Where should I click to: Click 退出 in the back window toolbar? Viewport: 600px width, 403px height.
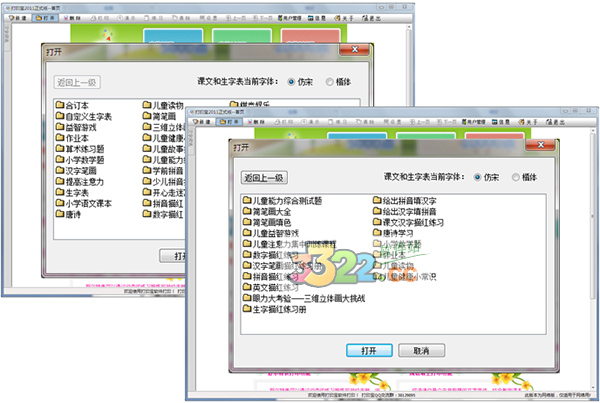[x=371, y=18]
